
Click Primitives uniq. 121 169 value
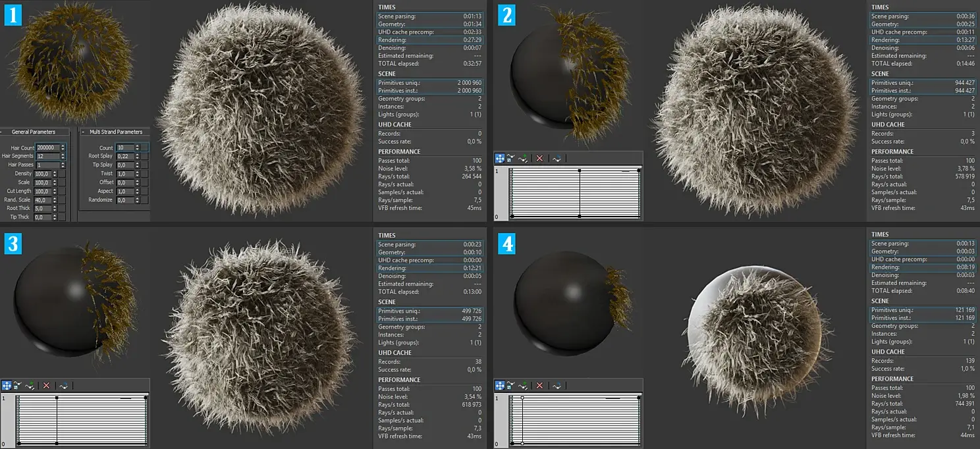click(x=966, y=309)
